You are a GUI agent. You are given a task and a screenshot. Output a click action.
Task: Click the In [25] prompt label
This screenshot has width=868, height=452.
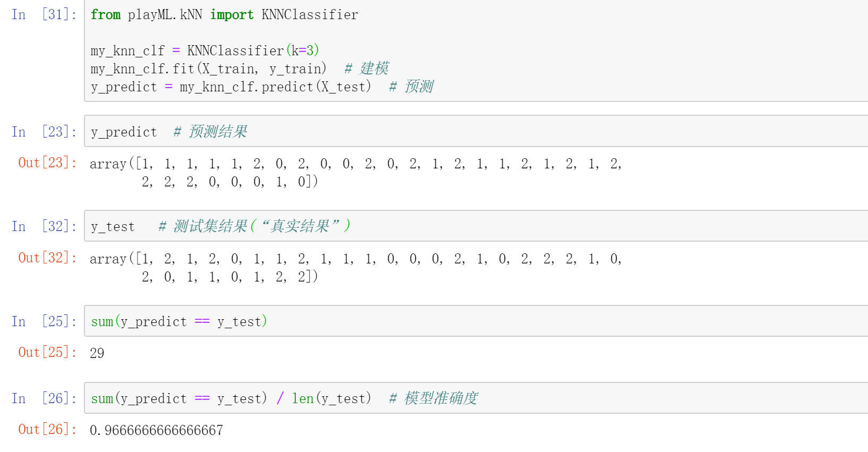(44, 321)
